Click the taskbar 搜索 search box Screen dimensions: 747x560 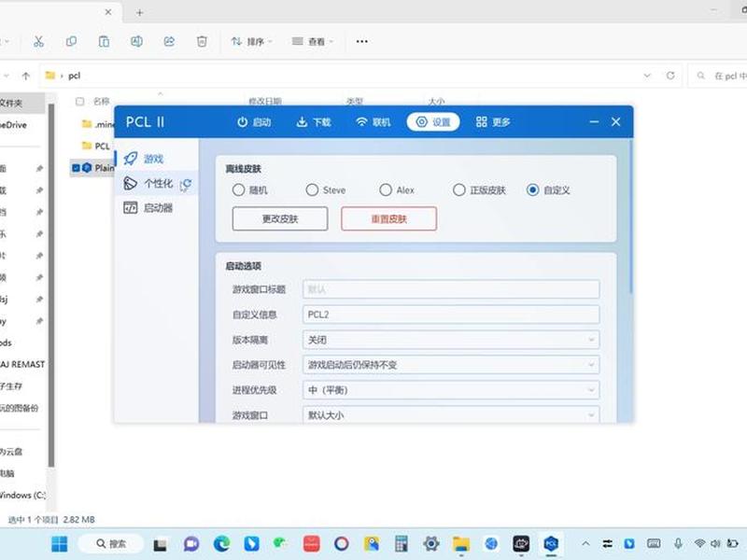tap(111, 543)
